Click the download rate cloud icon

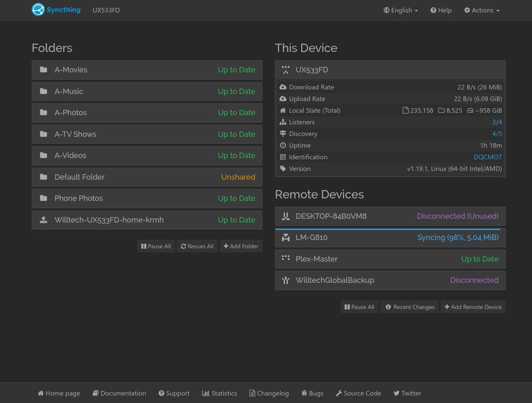[x=283, y=87]
